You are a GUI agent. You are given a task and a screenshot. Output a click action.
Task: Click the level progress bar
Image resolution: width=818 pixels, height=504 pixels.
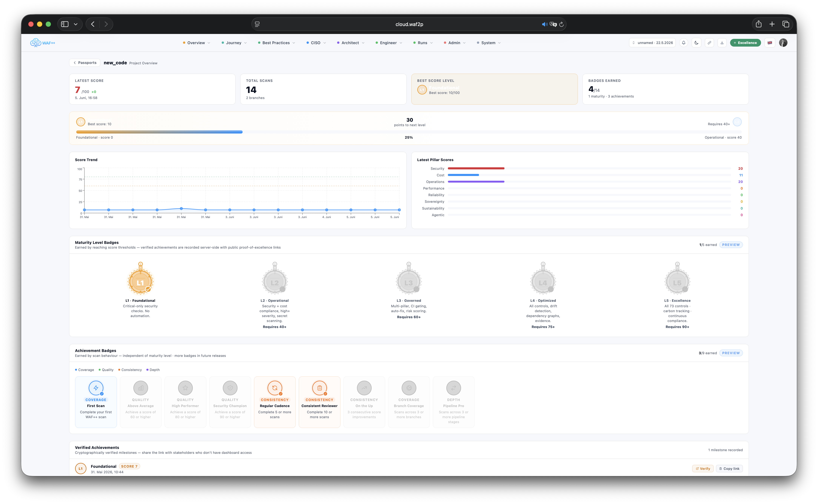[409, 132]
